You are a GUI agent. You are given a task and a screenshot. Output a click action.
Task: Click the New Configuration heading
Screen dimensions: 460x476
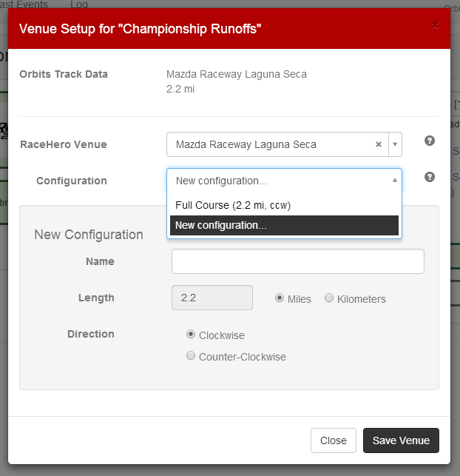click(x=89, y=235)
